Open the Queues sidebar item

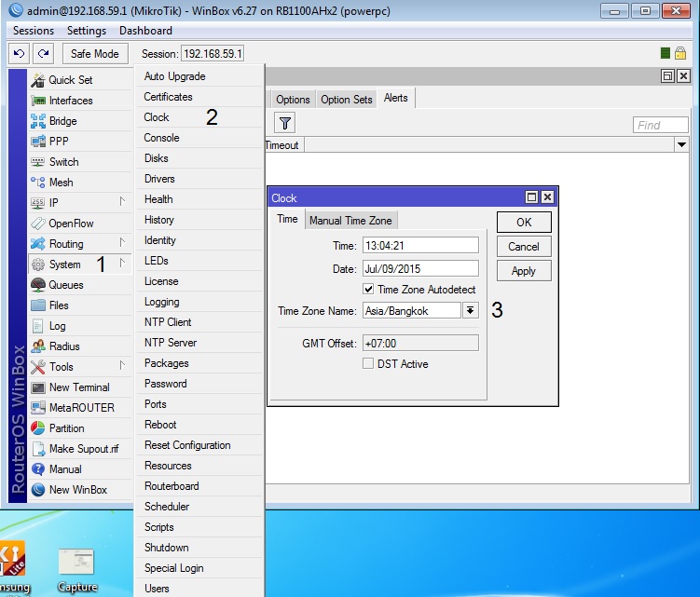tap(65, 285)
